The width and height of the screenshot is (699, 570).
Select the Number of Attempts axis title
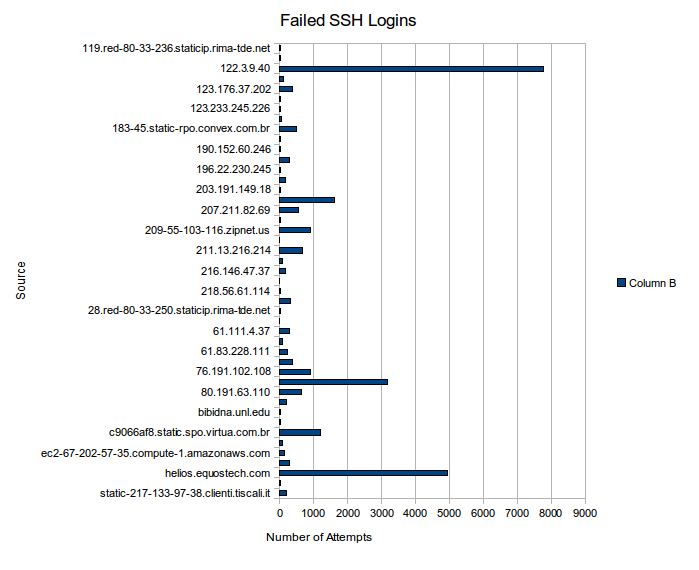[319, 537]
